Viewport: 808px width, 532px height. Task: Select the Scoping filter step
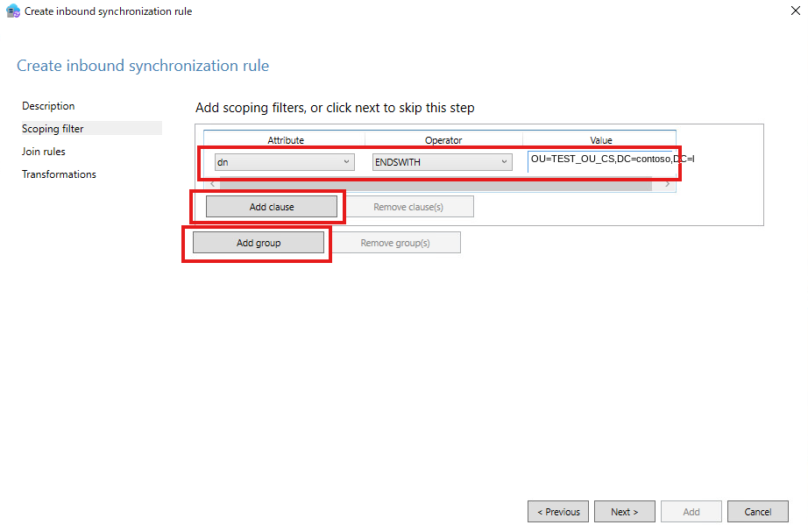tap(92, 128)
